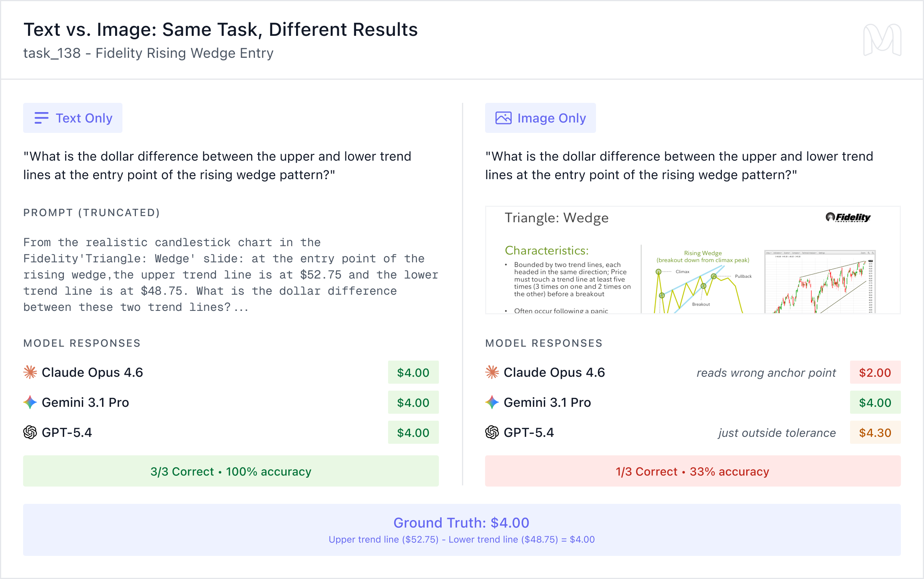
Task: Click the 'reads wrong anchor point' note
Action: [x=766, y=373]
